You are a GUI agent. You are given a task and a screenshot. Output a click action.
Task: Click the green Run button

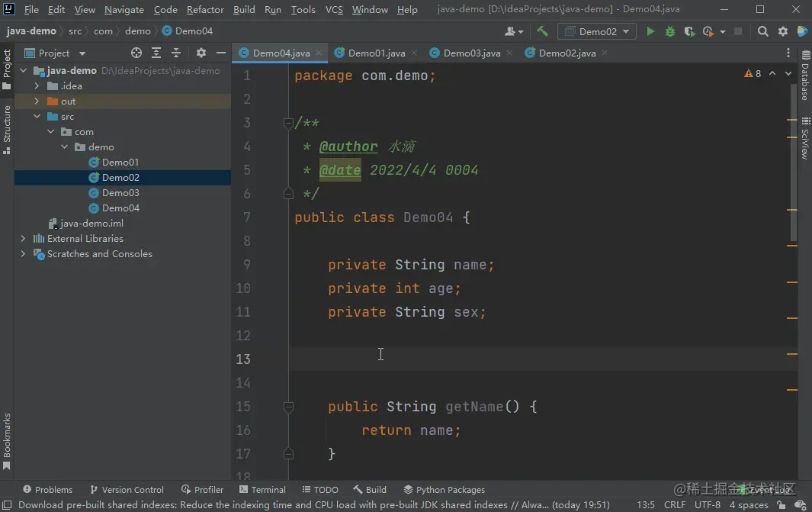650,31
